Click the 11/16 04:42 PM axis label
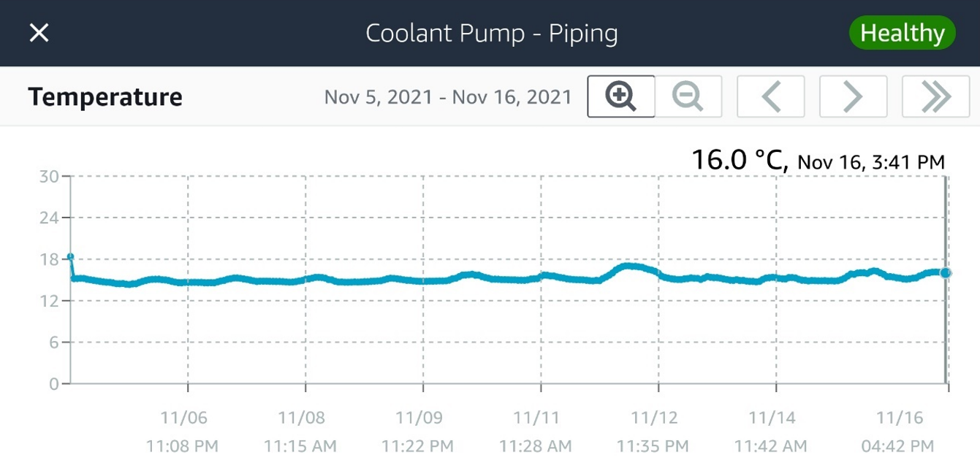The image size is (980, 460). pos(899,432)
